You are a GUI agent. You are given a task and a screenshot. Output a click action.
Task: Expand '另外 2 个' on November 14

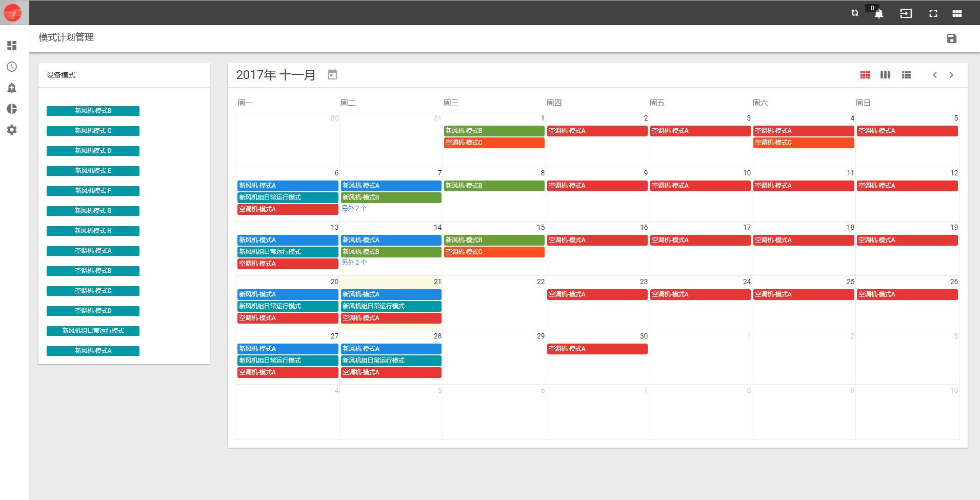pos(354,263)
